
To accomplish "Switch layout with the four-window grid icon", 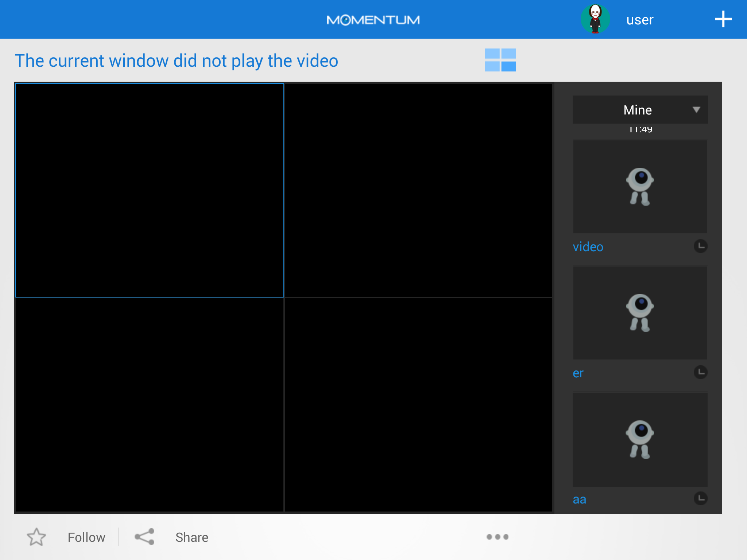I will pos(500,60).
